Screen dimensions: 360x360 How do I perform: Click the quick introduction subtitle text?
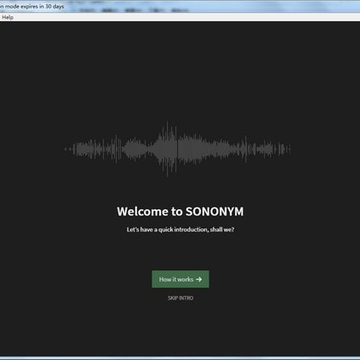180,230
